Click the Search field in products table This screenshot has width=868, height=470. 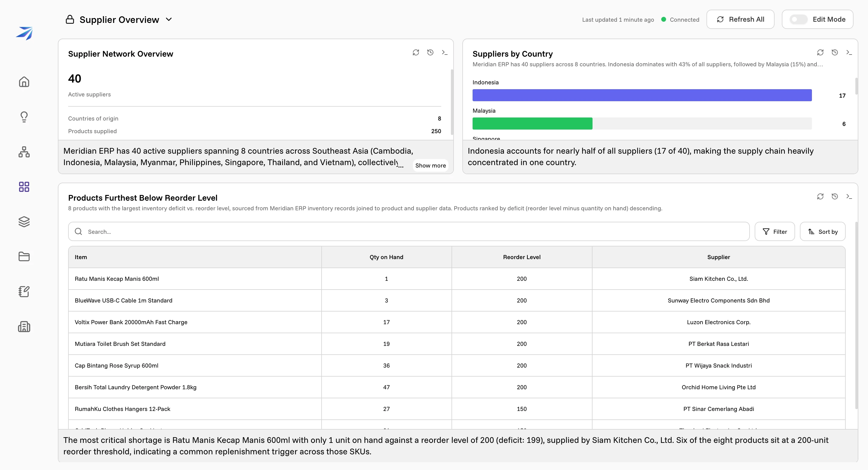[409, 231]
